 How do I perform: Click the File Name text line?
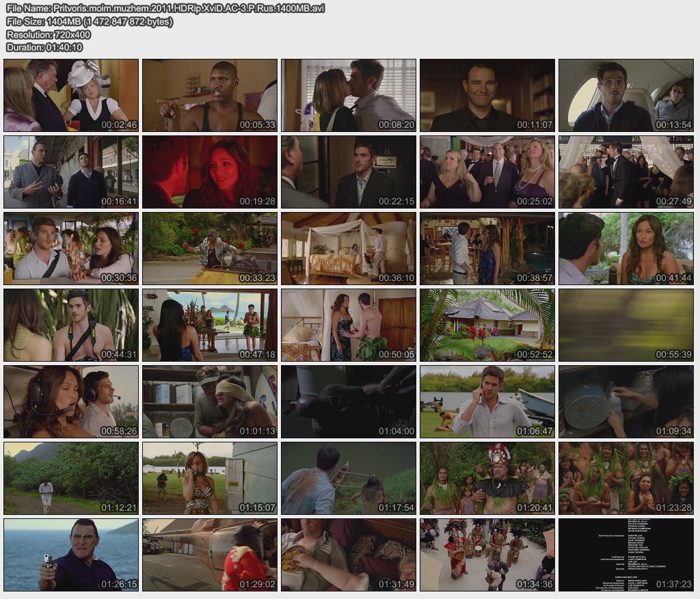click(x=165, y=8)
